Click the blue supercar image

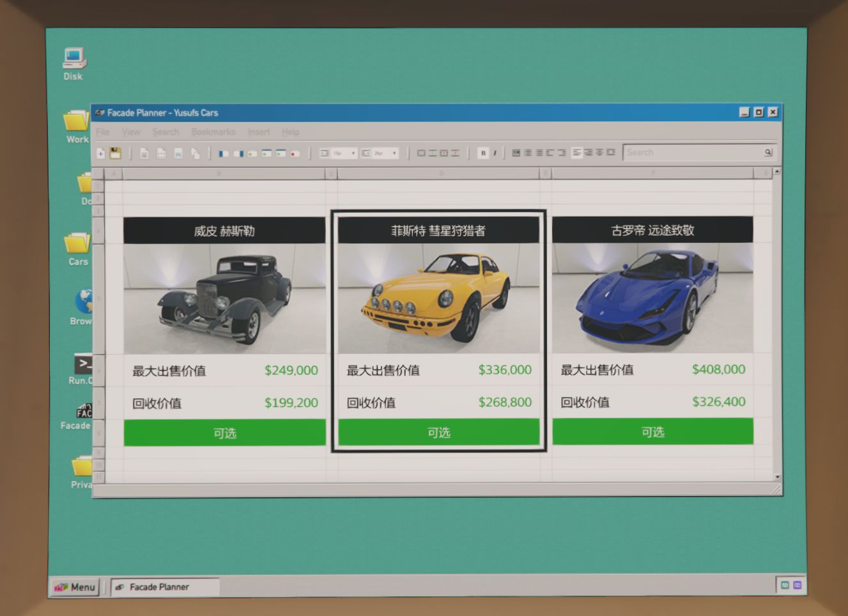[x=653, y=297]
